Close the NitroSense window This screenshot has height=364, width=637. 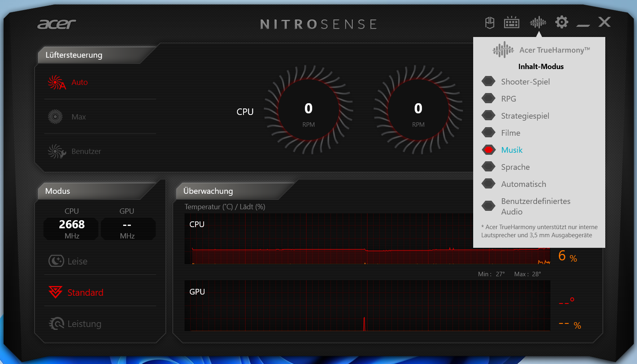(x=604, y=22)
